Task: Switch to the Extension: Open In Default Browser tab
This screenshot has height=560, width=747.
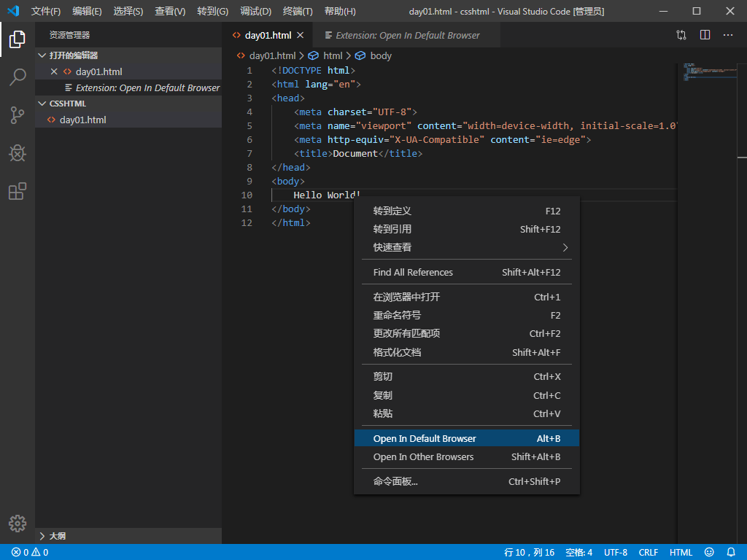Action: [x=407, y=35]
